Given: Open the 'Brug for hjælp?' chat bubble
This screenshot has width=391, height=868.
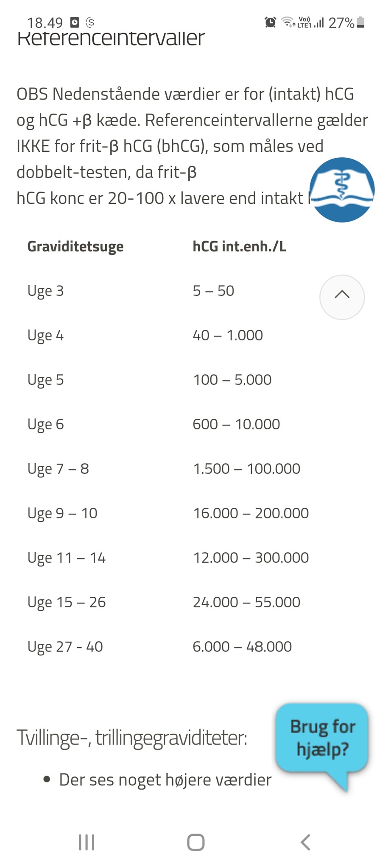Looking at the screenshot, I should coord(322,738).
